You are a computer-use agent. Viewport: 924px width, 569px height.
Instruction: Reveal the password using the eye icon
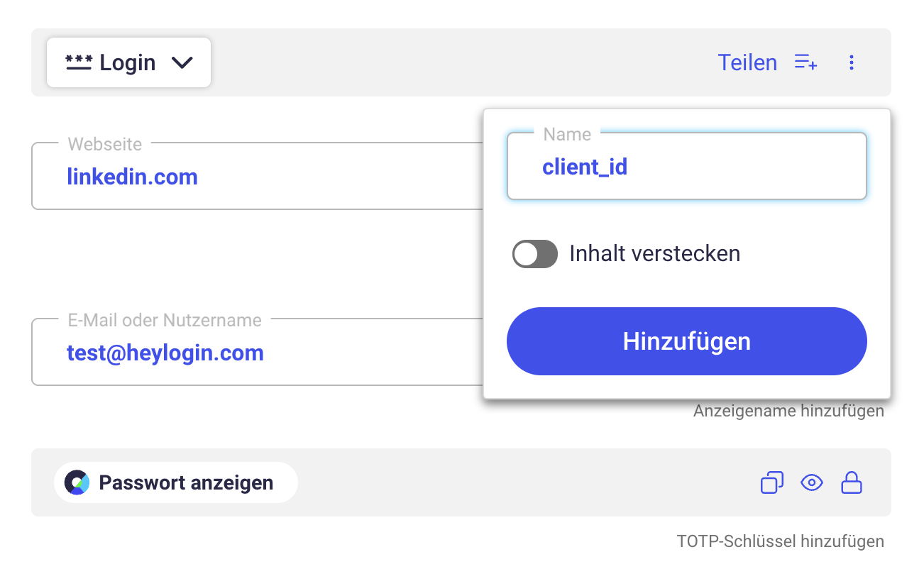[x=811, y=483]
